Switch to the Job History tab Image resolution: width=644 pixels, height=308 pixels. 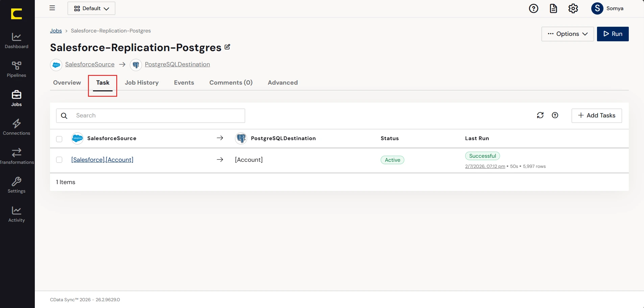pyautogui.click(x=142, y=83)
